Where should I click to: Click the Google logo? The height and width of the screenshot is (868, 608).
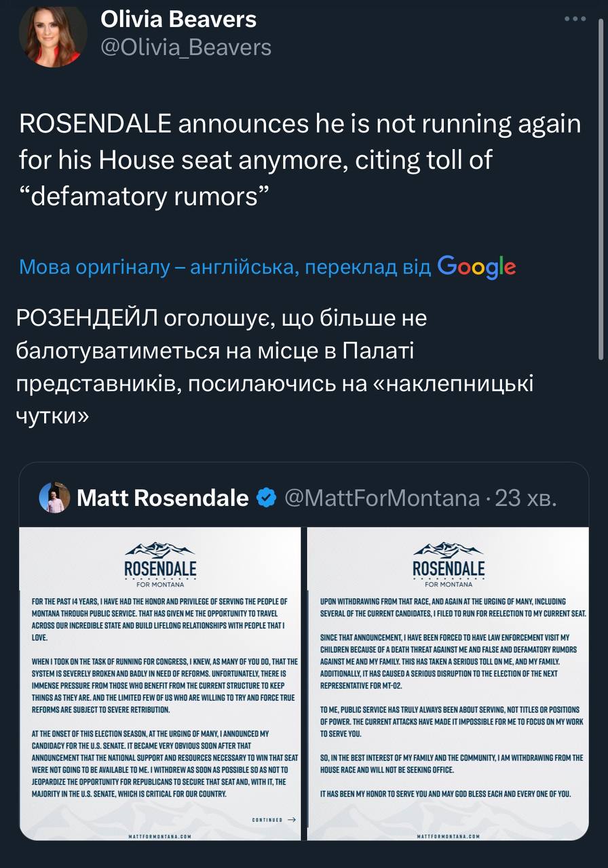(x=477, y=267)
